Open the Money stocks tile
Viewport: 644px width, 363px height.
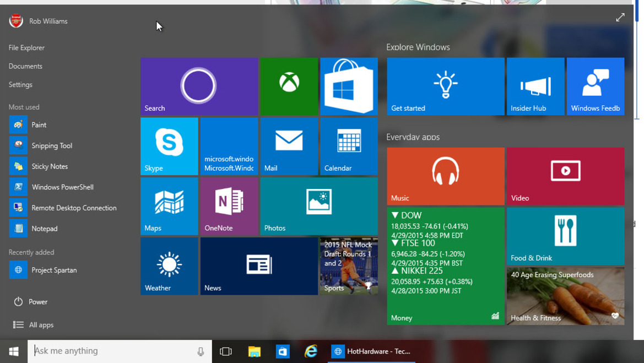coord(446,266)
